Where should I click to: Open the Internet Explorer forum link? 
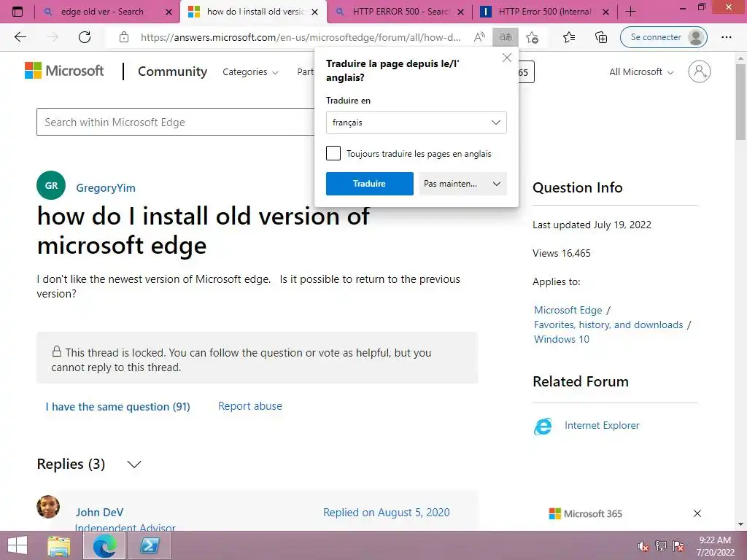[602, 425]
